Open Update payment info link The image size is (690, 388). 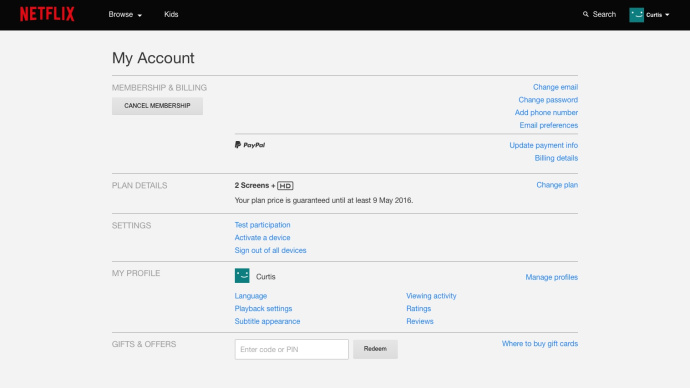pyautogui.click(x=543, y=145)
